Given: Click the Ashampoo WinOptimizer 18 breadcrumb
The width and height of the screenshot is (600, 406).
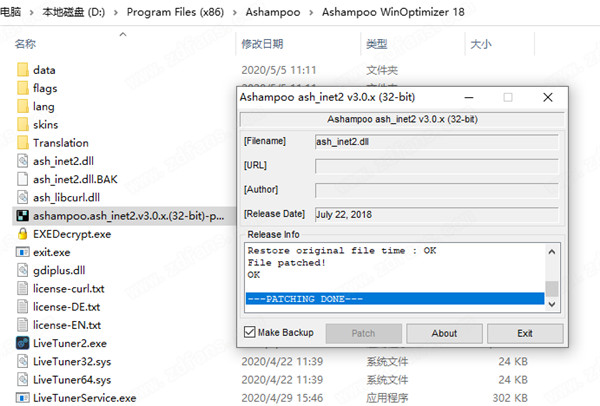Looking at the screenshot, I should click(393, 12).
